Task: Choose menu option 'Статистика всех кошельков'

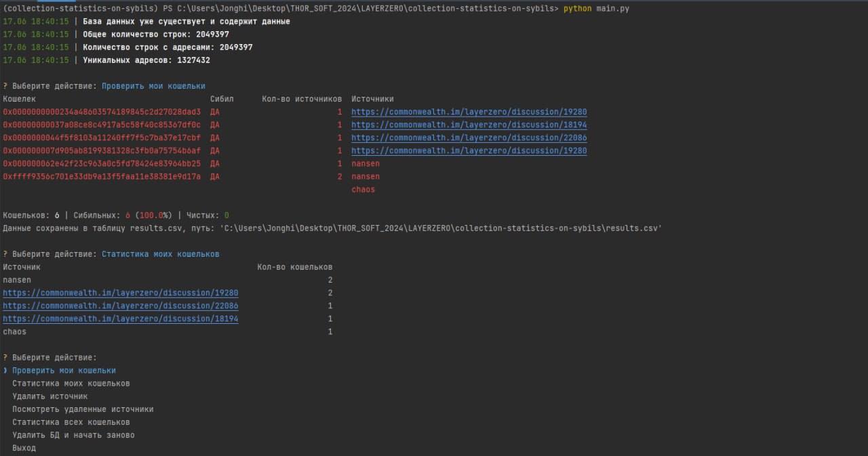Action: click(x=71, y=422)
